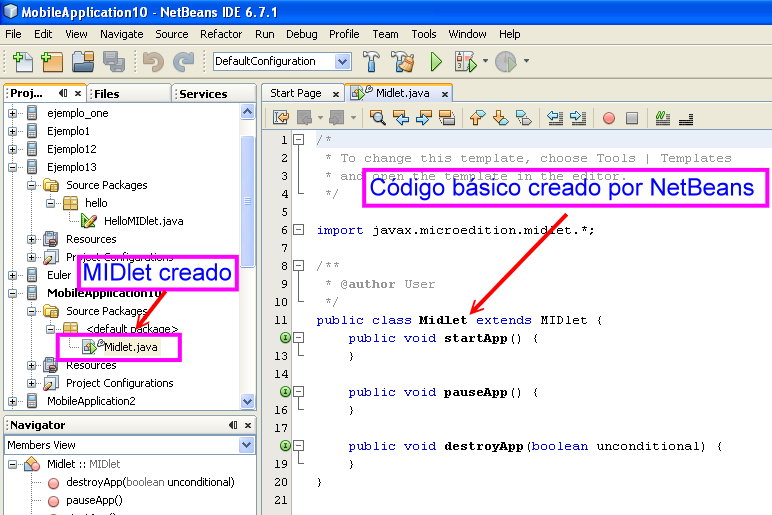Open the File menu

pos(13,34)
